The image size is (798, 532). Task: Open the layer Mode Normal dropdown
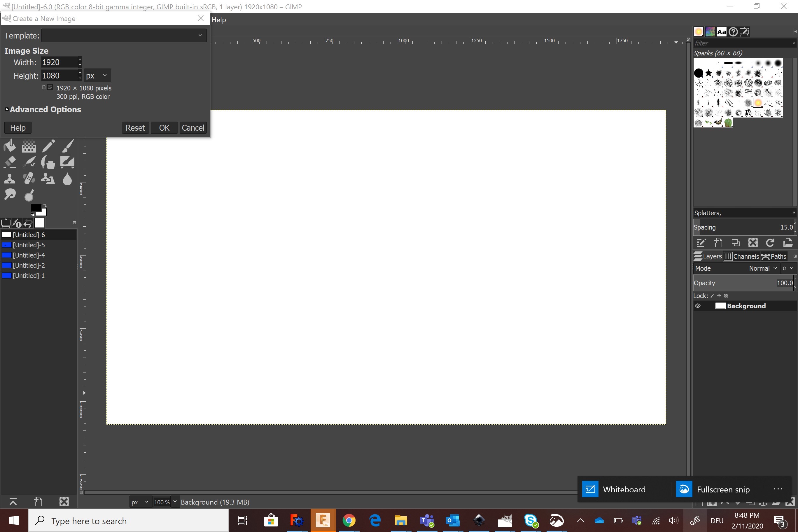(763, 268)
